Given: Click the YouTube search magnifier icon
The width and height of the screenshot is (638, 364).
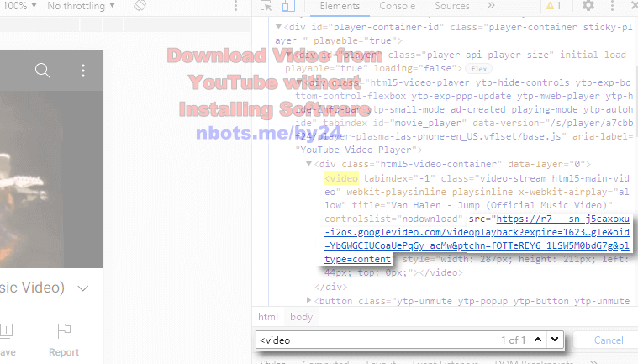Looking at the screenshot, I should pyautogui.click(x=42, y=71).
